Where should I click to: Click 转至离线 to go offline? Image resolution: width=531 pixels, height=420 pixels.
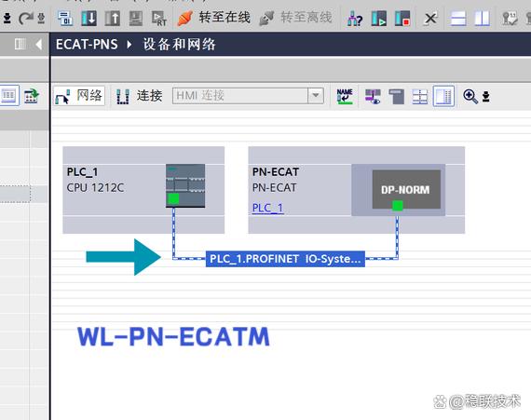point(295,18)
